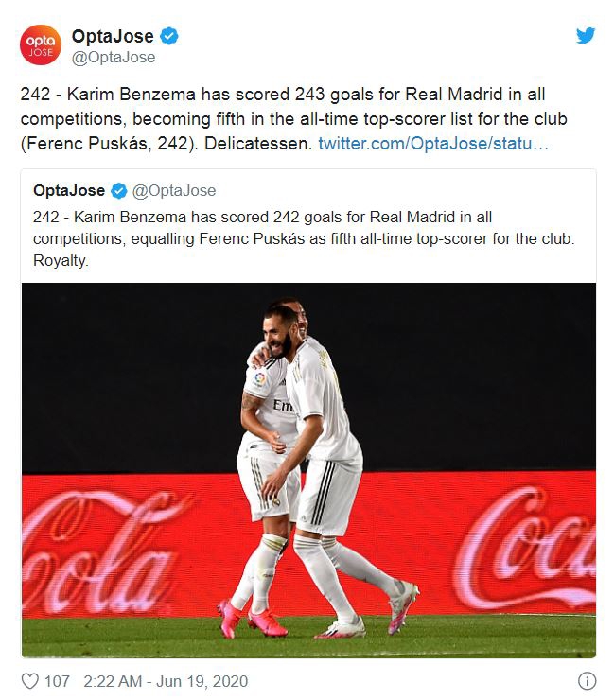Image resolution: width=614 pixels, height=700 pixels.
Task: Open the bold OptaJose name in the header
Action: coord(113,37)
